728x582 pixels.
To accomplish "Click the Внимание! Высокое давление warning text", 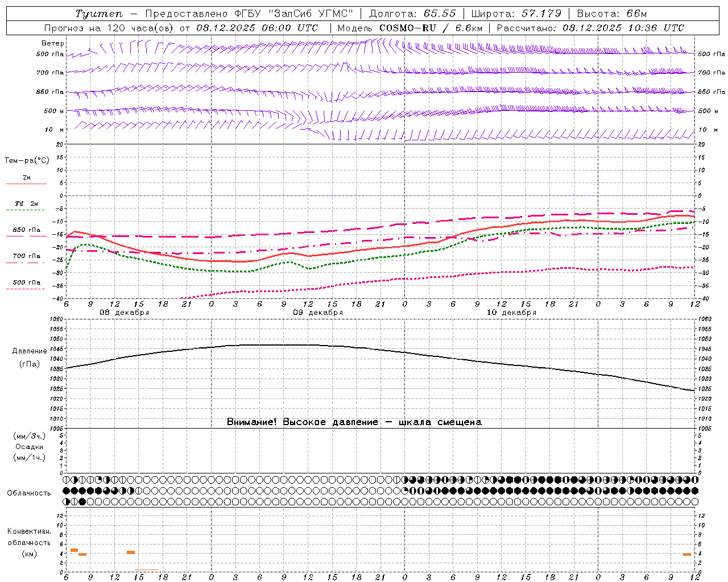I will 354,422.
